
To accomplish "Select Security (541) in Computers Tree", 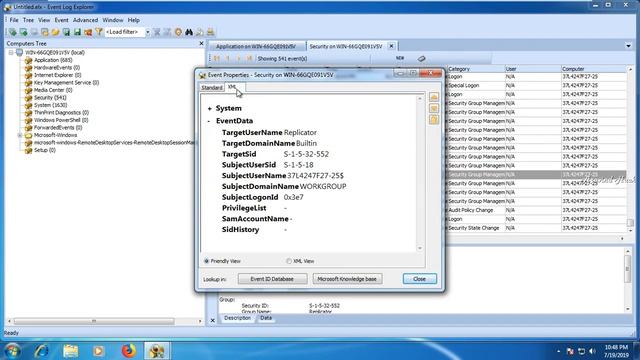I will [50, 98].
